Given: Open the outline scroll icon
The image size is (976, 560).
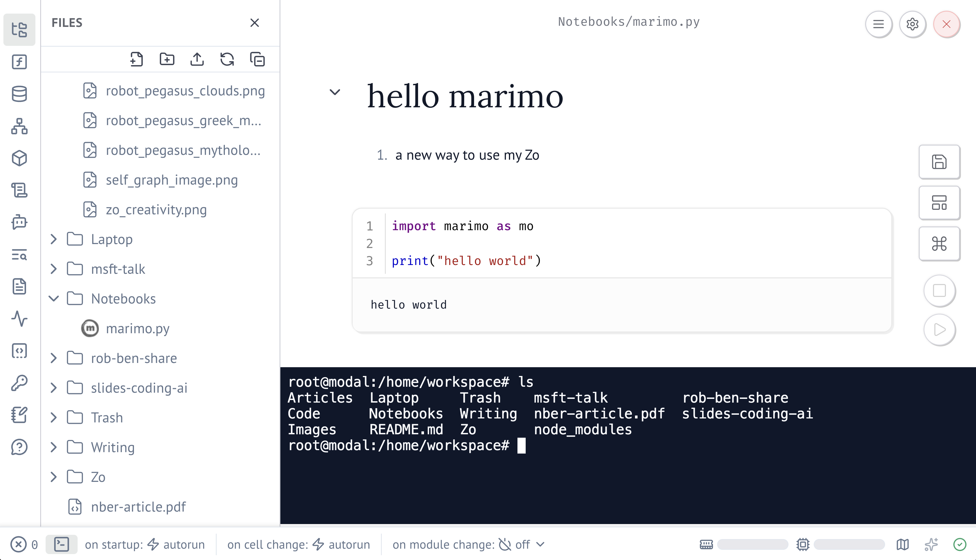Looking at the screenshot, I should (x=19, y=190).
